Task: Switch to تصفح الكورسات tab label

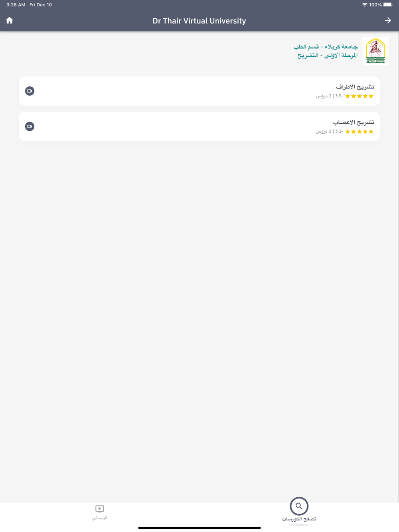Action: pos(299,519)
